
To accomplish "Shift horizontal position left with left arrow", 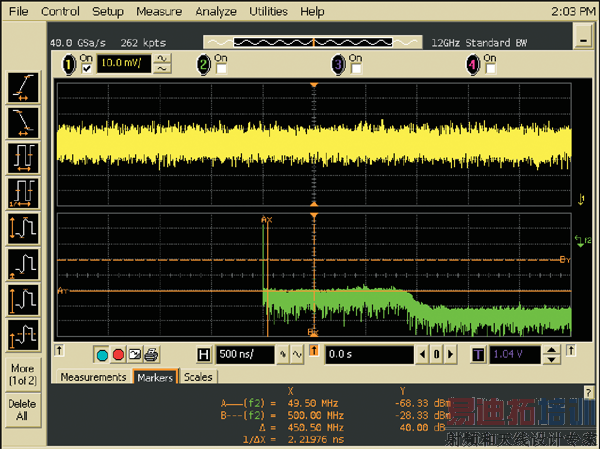I will [x=422, y=354].
